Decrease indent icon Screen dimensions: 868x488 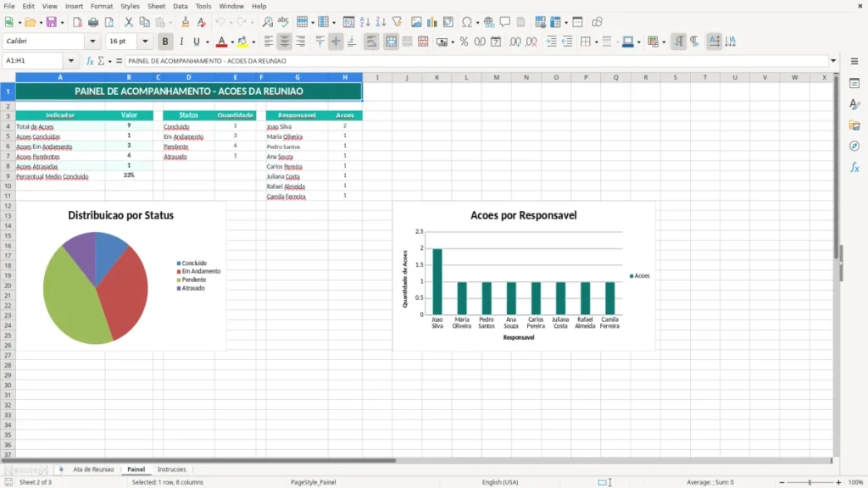tap(567, 42)
